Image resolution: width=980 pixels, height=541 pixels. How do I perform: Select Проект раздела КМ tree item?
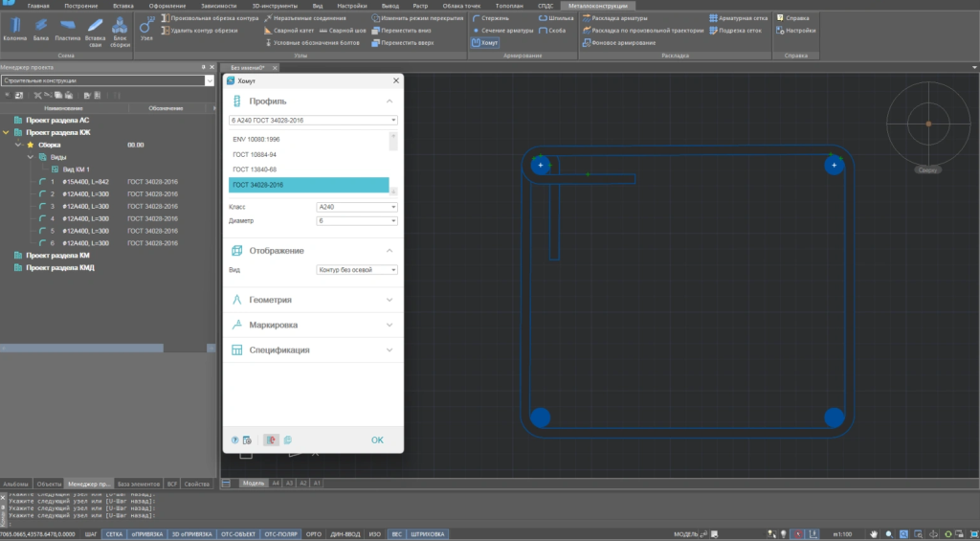[x=57, y=256]
